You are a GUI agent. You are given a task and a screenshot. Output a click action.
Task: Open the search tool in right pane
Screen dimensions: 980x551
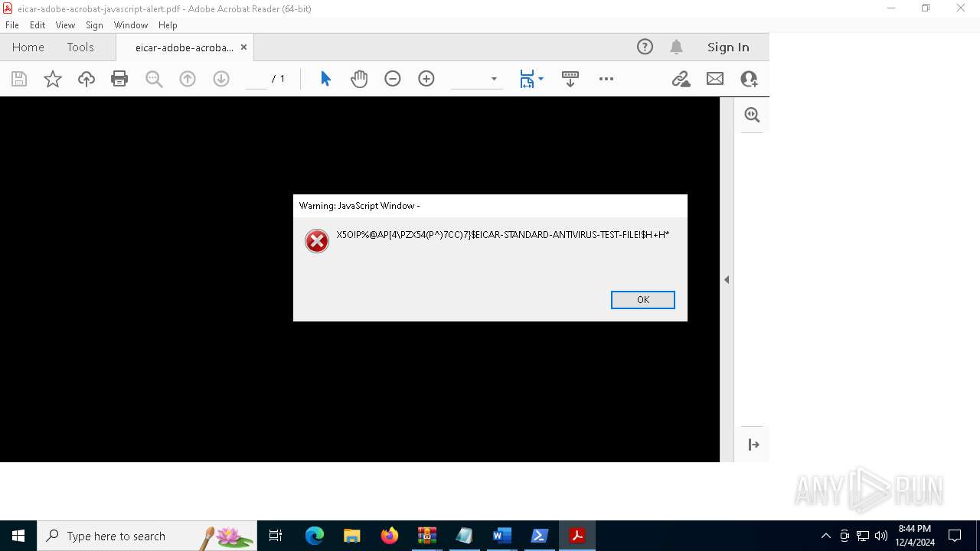coord(753,115)
